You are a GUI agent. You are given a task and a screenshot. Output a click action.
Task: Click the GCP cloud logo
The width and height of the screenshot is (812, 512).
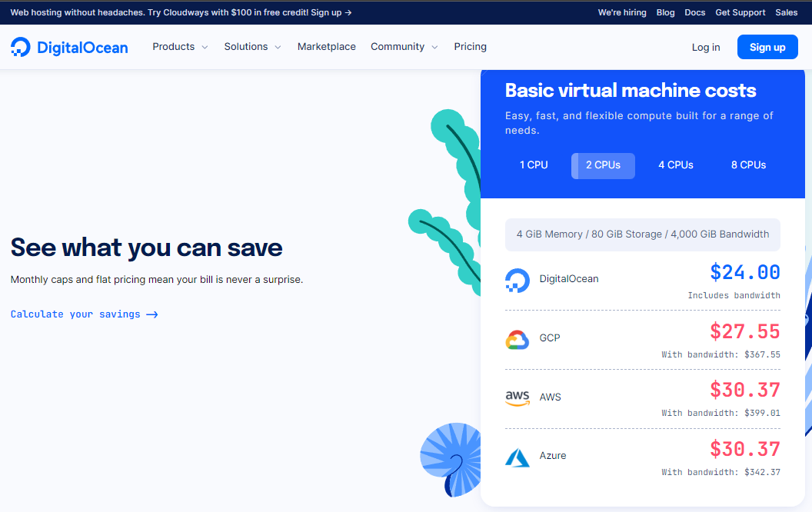[517, 340]
